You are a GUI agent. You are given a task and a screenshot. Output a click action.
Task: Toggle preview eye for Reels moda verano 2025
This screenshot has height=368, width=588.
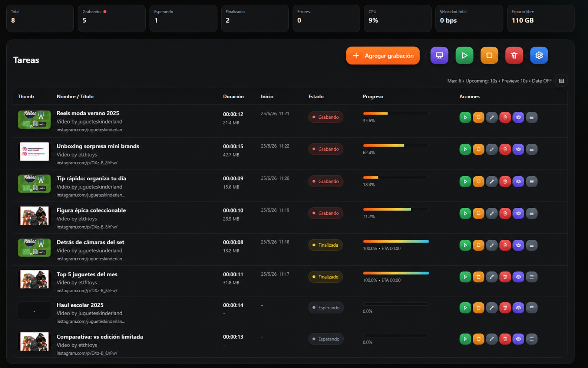coord(518,117)
